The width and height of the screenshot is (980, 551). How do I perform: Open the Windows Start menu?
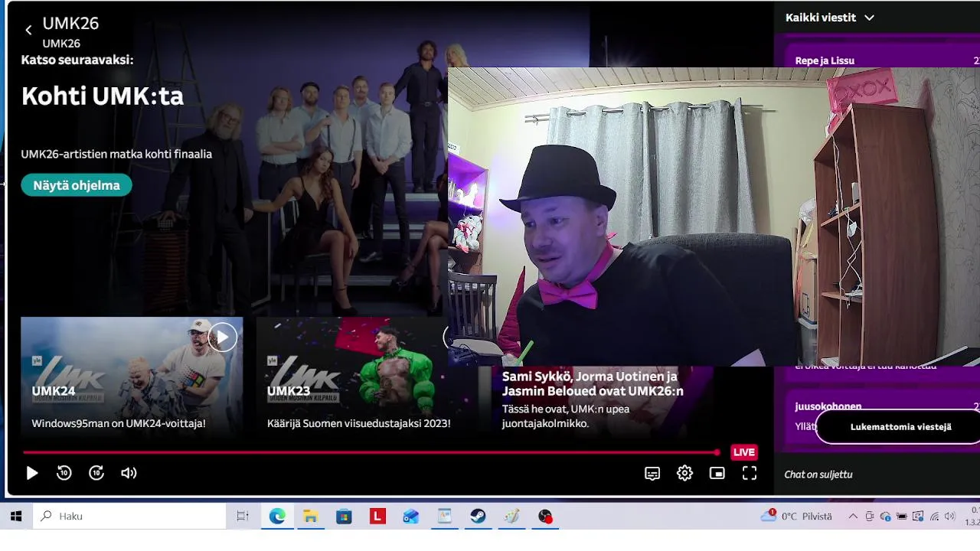(x=16, y=517)
